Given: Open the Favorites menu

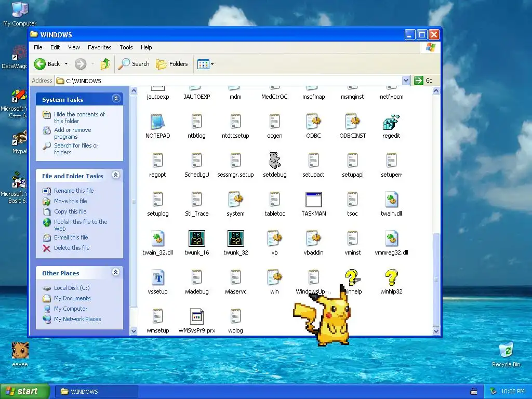Looking at the screenshot, I should (99, 47).
